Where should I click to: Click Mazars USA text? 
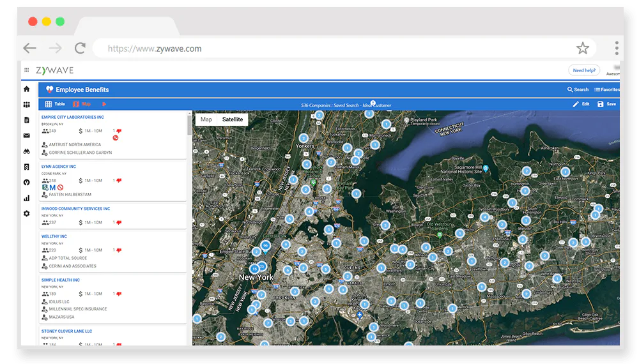click(x=61, y=317)
